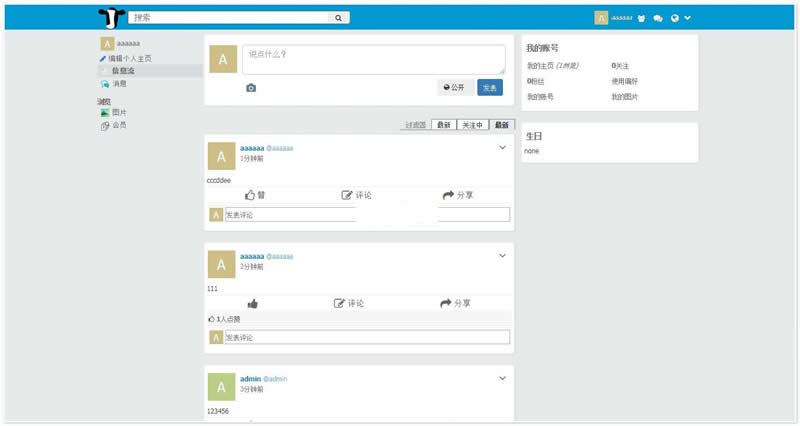The height and width of the screenshot is (426, 800).
Task: Click the 说点什么? status text box
Action: coord(372,59)
